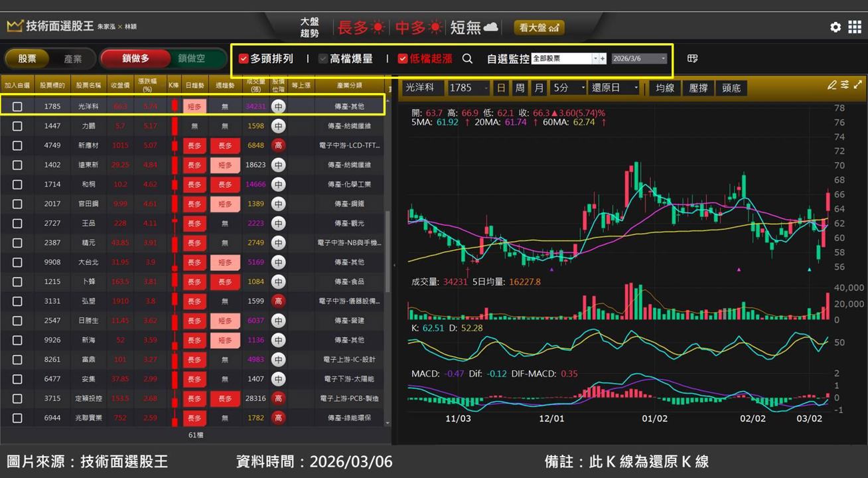The width and height of the screenshot is (868, 478).
Task: Check the watchlist box for 力鵬
Action: (17, 125)
